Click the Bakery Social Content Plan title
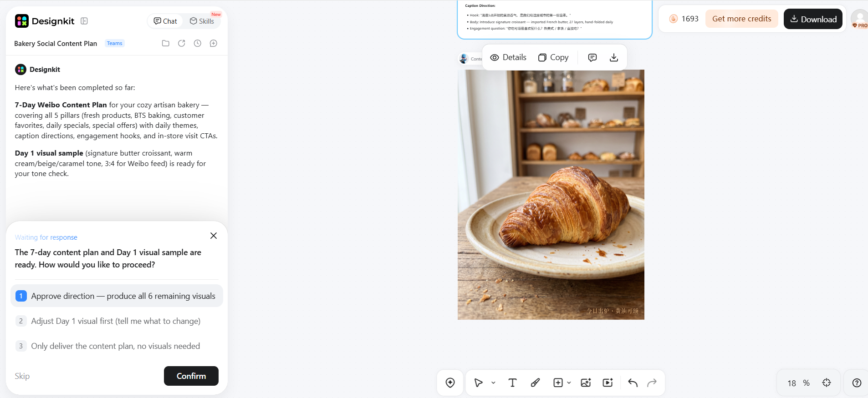The image size is (868, 398). [x=56, y=43]
